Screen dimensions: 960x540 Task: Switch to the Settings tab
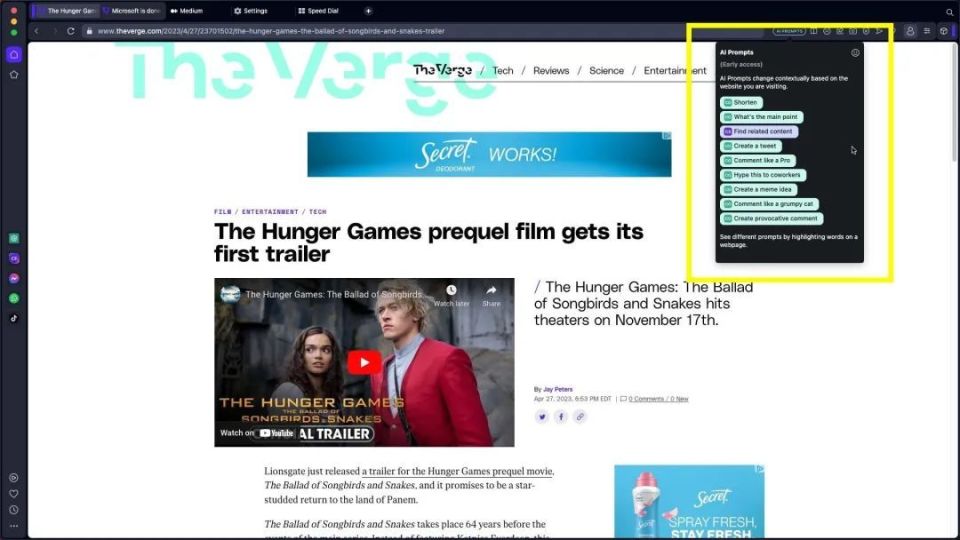click(251, 11)
